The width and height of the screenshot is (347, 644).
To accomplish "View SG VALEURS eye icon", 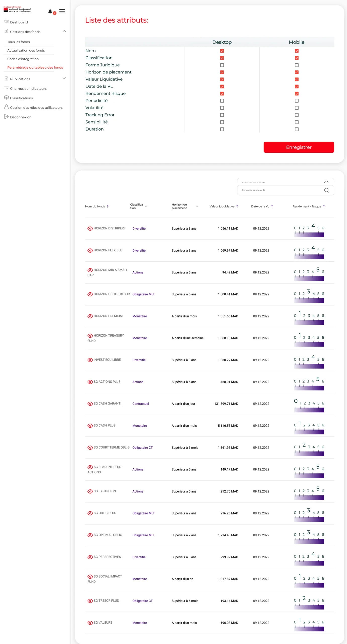I will click(90, 623).
